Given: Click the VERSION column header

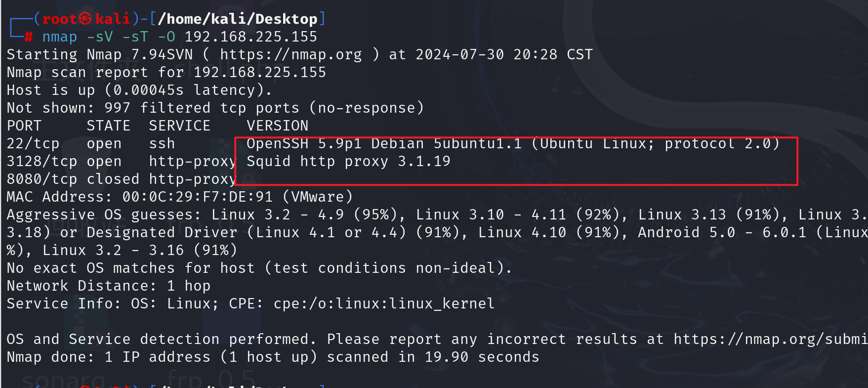Looking at the screenshot, I should 277,126.
